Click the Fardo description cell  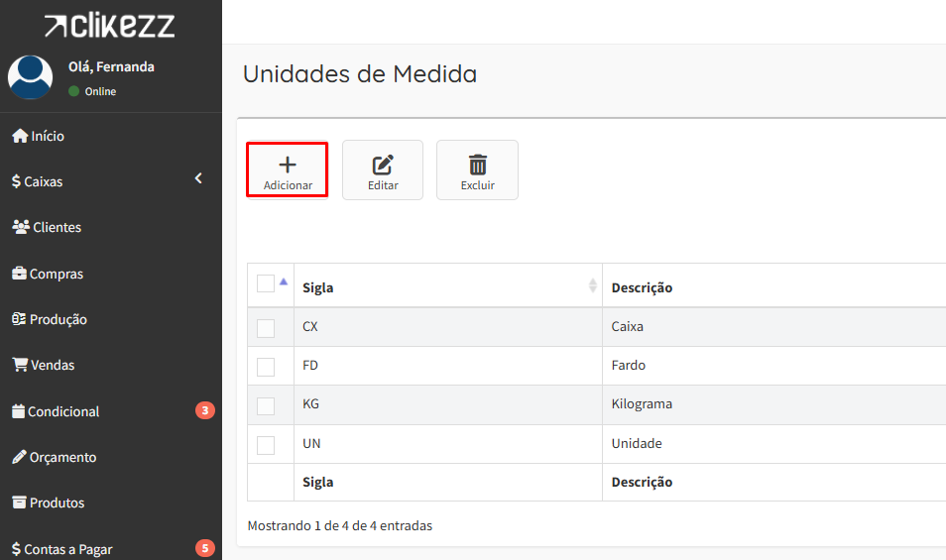pyautogui.click(x=629, y=365)
